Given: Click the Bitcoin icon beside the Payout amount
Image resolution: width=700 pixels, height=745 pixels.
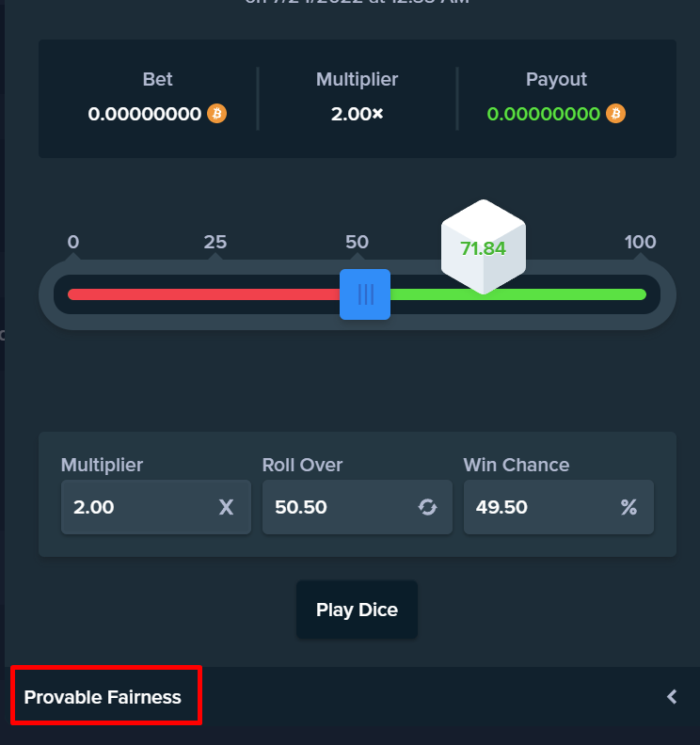Looking at the screenshot, I should pyautogui.click(x=616, y=114).
